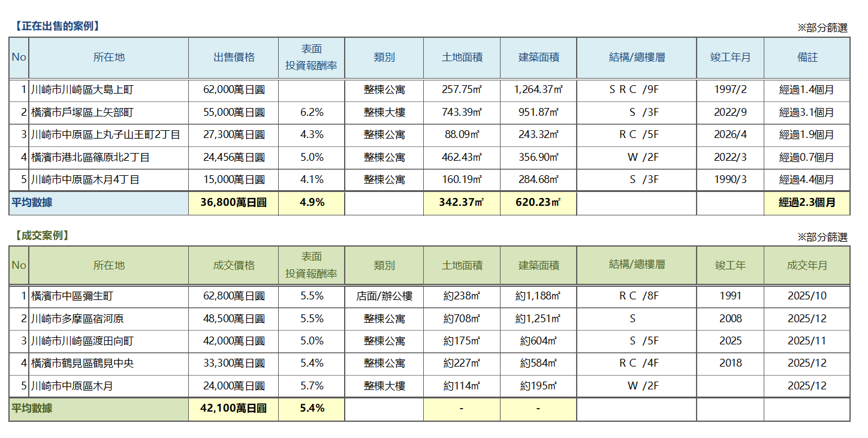Click the 48,500萬日圓 price cell
868x438 pixels.
[234, 319]
